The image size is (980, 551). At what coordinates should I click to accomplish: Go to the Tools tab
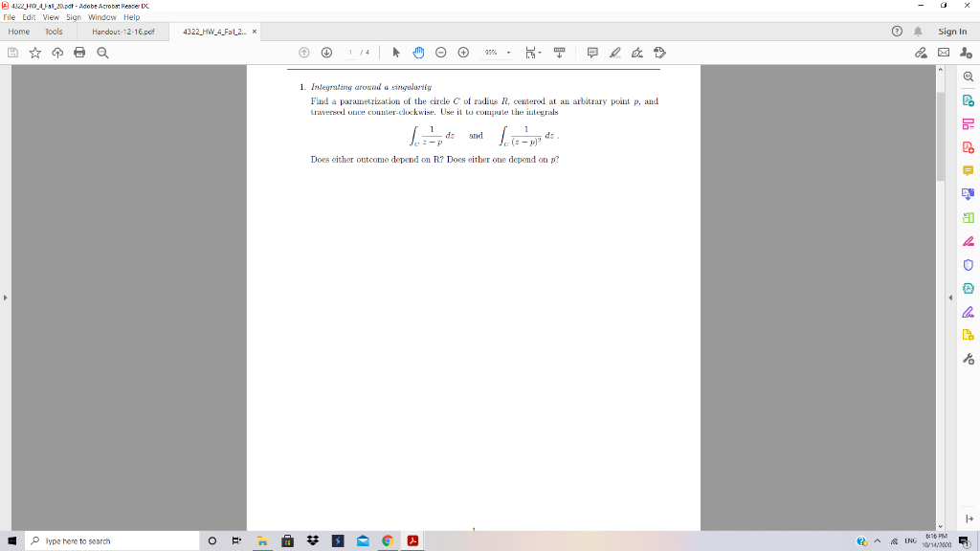53,31
